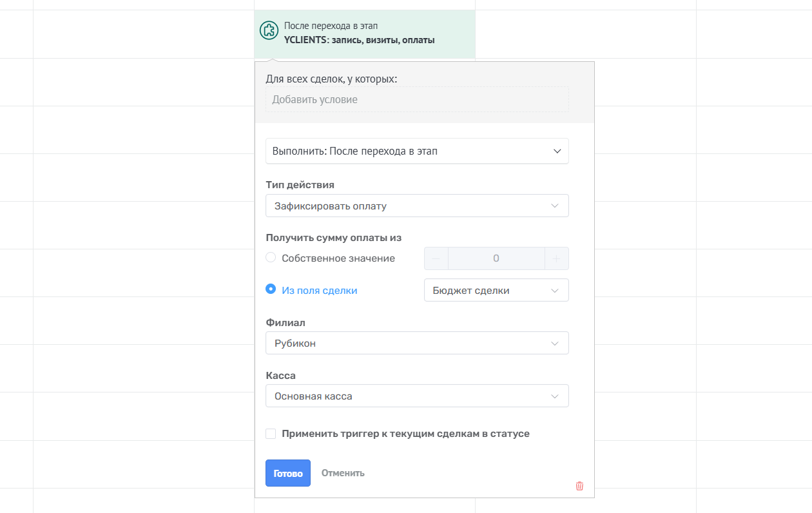This screenshot has width=812, height=513.
Task: Click the YCLIENTS puzzle-piece integration icon
Action: pyautogui.click(x=268, y=30)
